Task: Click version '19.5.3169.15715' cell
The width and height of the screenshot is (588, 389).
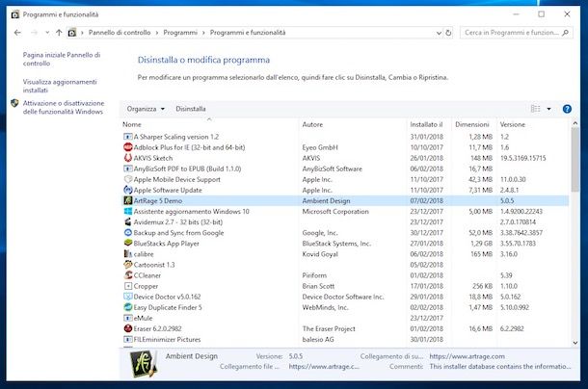Action: (523, 158)
